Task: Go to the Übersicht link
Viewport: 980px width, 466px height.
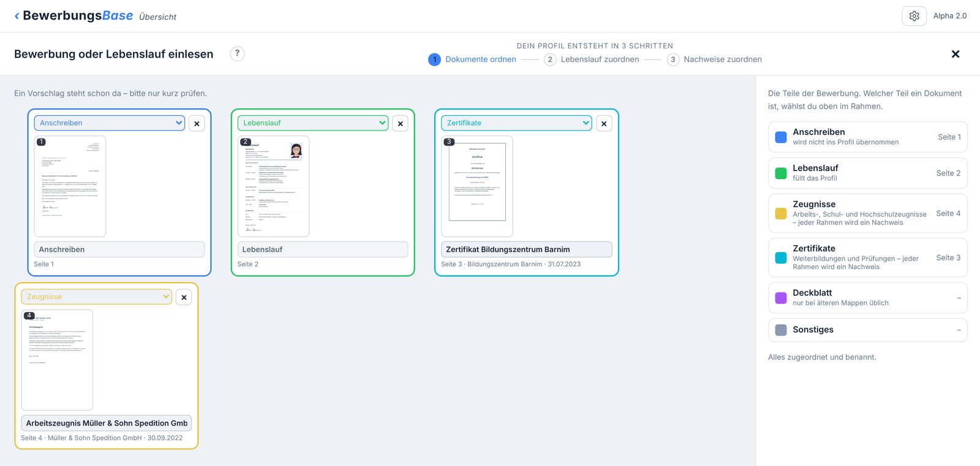Action: (x=157, y=17)
